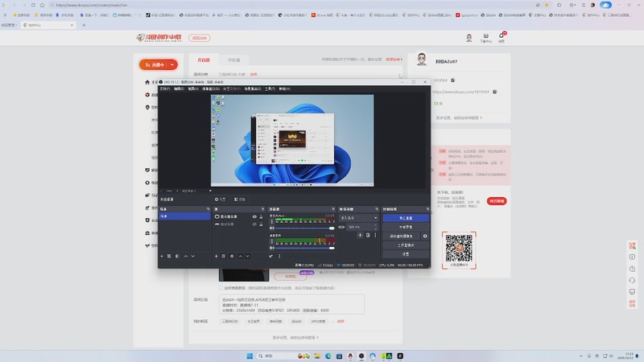Enable studio mode in OBS controls
The width and height of the screenshot is (644, 362).
[x=406, y=245]
